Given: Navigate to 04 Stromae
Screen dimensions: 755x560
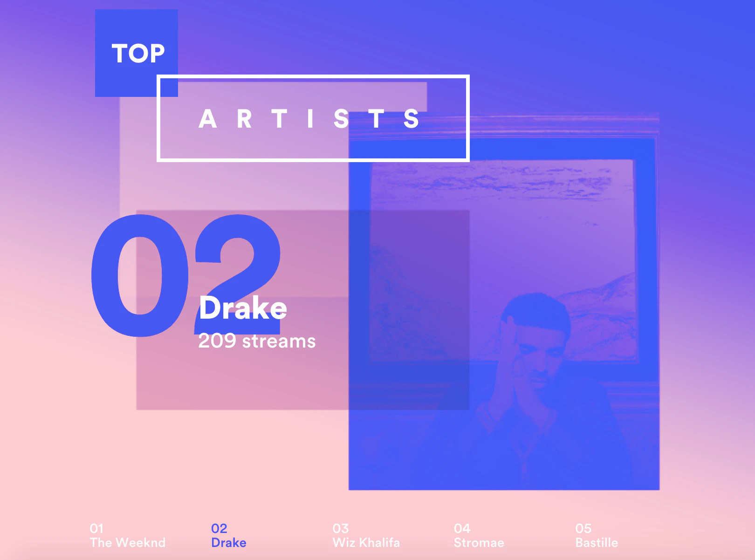Looking at the screenshot, I should click(479, 535).
